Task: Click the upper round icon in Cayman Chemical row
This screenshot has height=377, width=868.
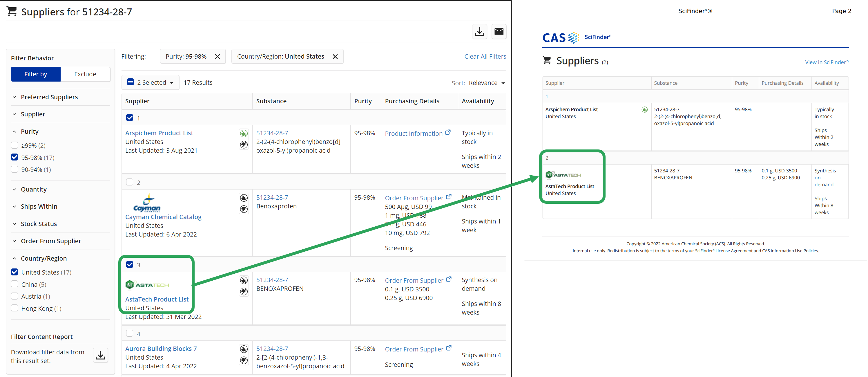Action: point(244,198)
